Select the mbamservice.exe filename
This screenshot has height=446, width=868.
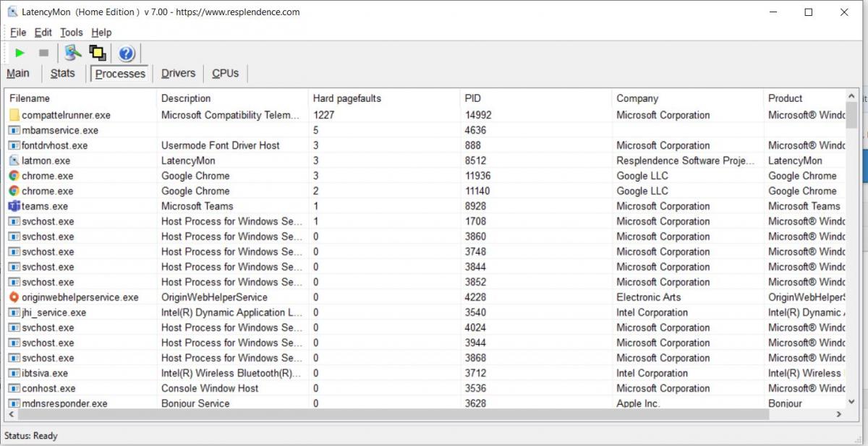pyautogui.click(x=60, y=130)
